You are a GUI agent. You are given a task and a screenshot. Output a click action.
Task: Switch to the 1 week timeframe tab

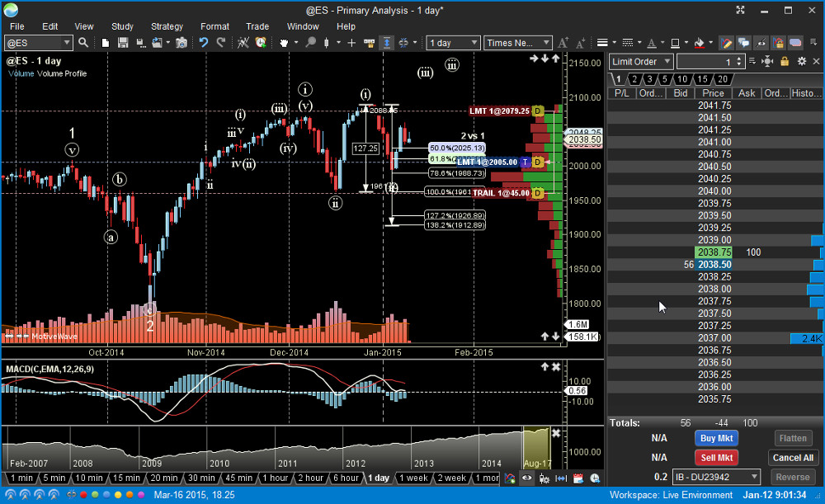tap(413, 478)
